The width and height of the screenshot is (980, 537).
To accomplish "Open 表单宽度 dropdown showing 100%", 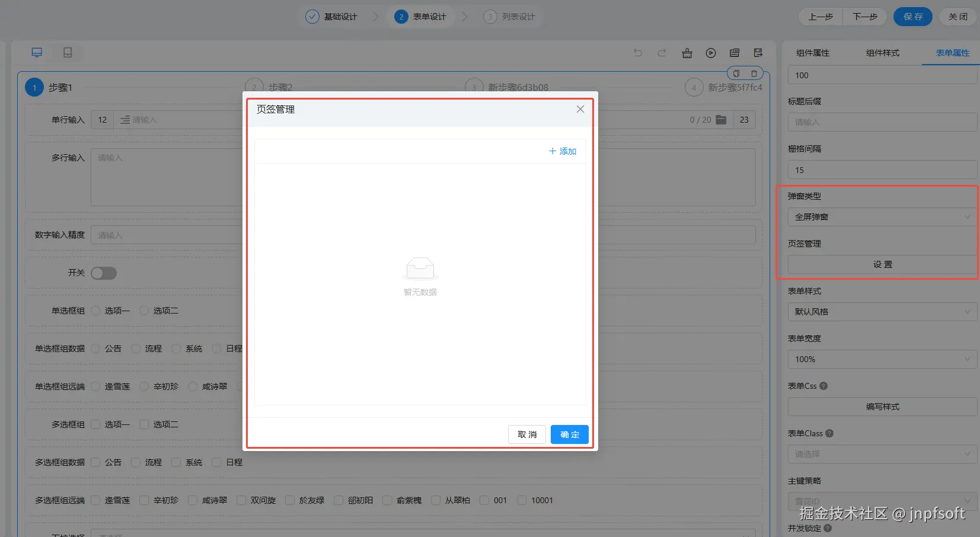I will click(x=882, y=359).
